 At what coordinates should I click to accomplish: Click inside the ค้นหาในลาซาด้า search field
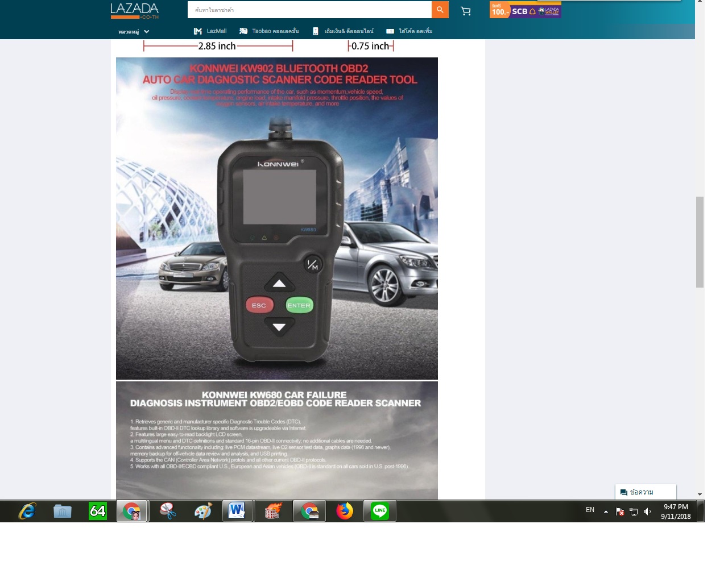310,10
